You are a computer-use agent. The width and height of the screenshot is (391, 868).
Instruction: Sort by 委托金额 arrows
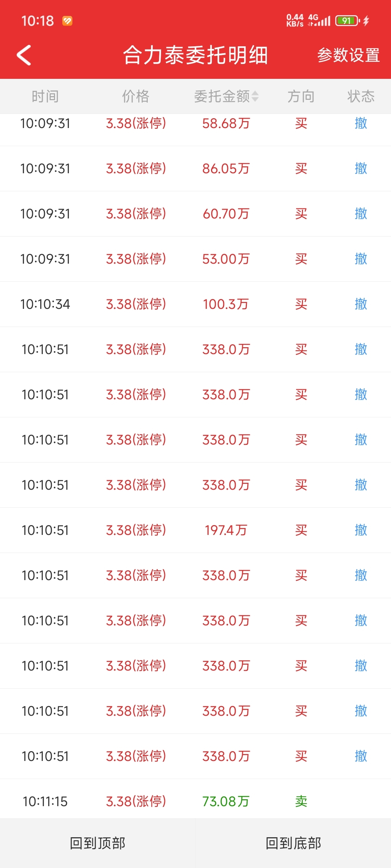[255, 96]
